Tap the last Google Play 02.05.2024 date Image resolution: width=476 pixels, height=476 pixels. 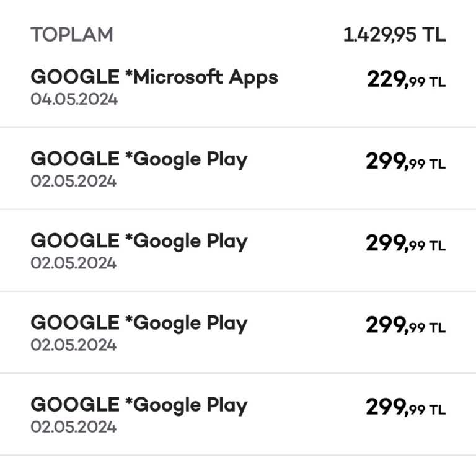(x=74, y=426)
